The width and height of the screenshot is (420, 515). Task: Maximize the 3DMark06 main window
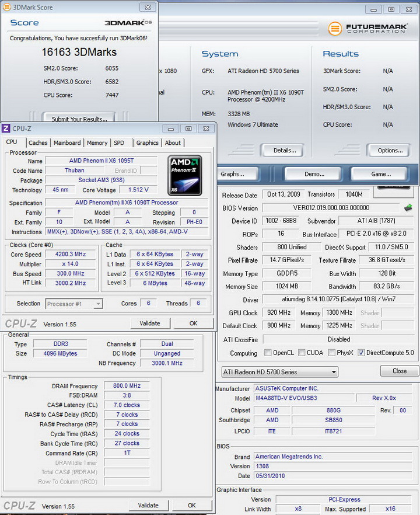coord(391,9)
